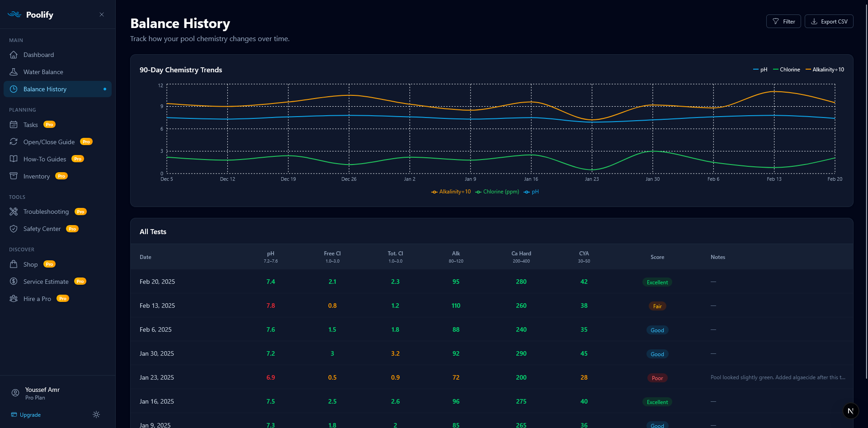Click the Feb 6, 2025 date cell

click(x=156, y=329)
